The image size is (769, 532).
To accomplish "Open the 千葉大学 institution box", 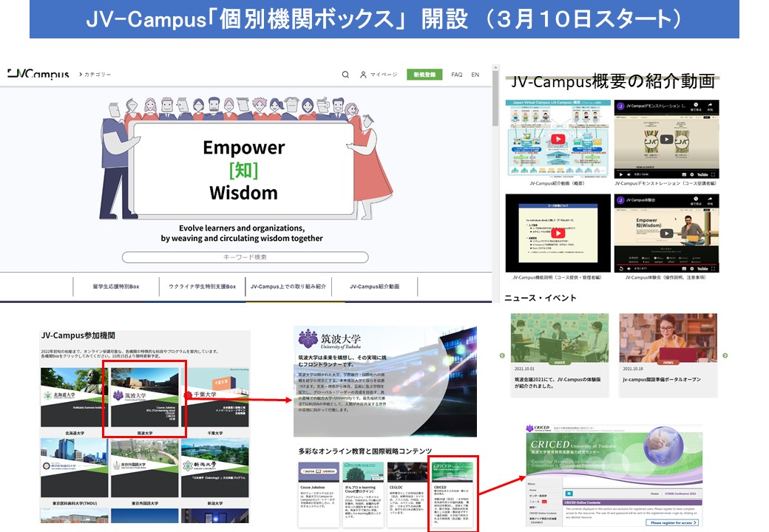I will [215, 401].
